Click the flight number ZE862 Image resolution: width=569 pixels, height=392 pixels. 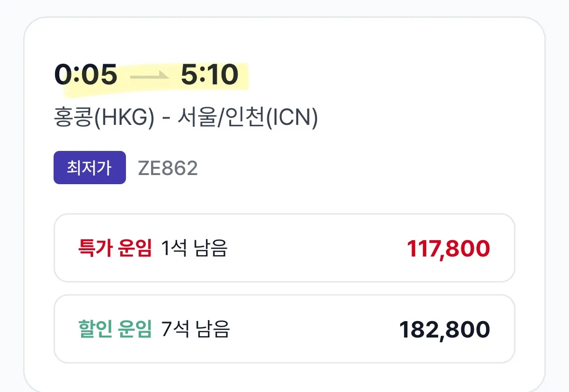pyautogui.click(x=168, y=168)
